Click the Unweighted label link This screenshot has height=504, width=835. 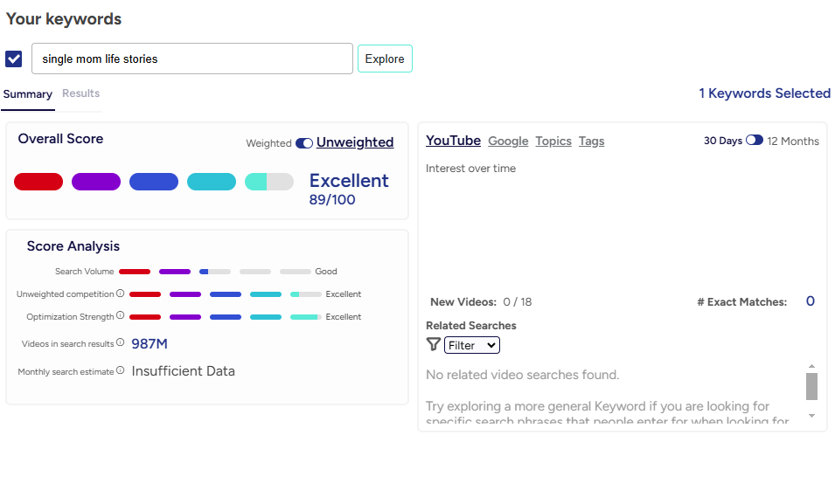[x=355, y=142]
